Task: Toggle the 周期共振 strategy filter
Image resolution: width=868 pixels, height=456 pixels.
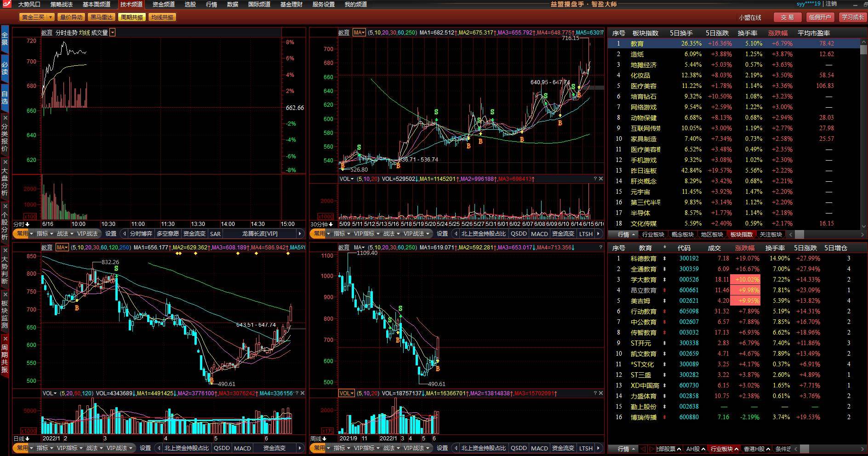Action: [131, 17]
